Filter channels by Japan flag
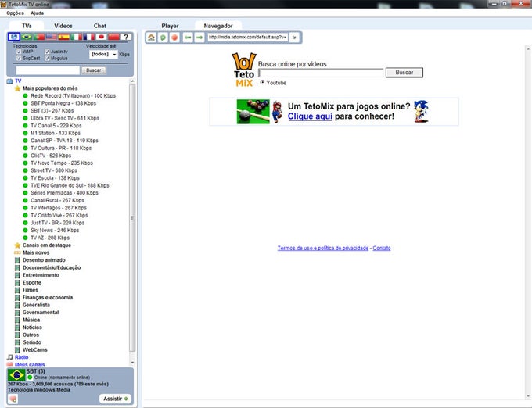 pos(101,37)
